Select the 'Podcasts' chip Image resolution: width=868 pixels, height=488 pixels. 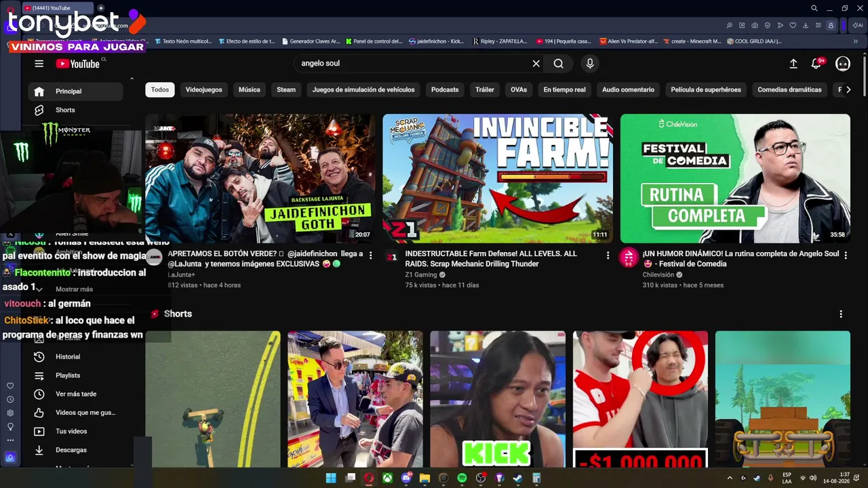(x=445, y=89)
